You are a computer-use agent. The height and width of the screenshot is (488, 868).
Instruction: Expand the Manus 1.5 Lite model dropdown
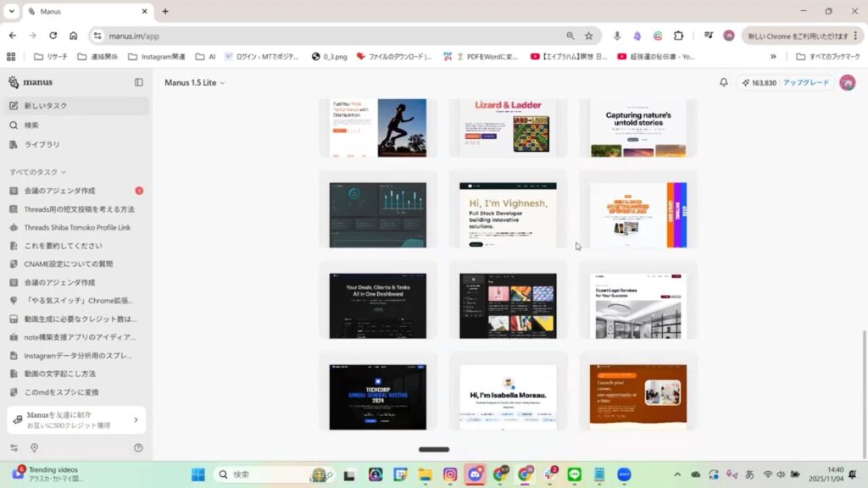[195, 82]
